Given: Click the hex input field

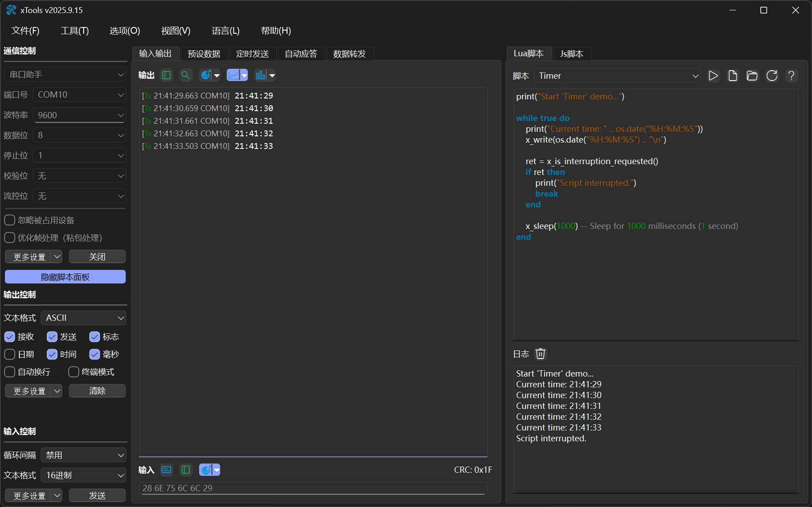Looking at the screenshot, I should tap(313, 488).
